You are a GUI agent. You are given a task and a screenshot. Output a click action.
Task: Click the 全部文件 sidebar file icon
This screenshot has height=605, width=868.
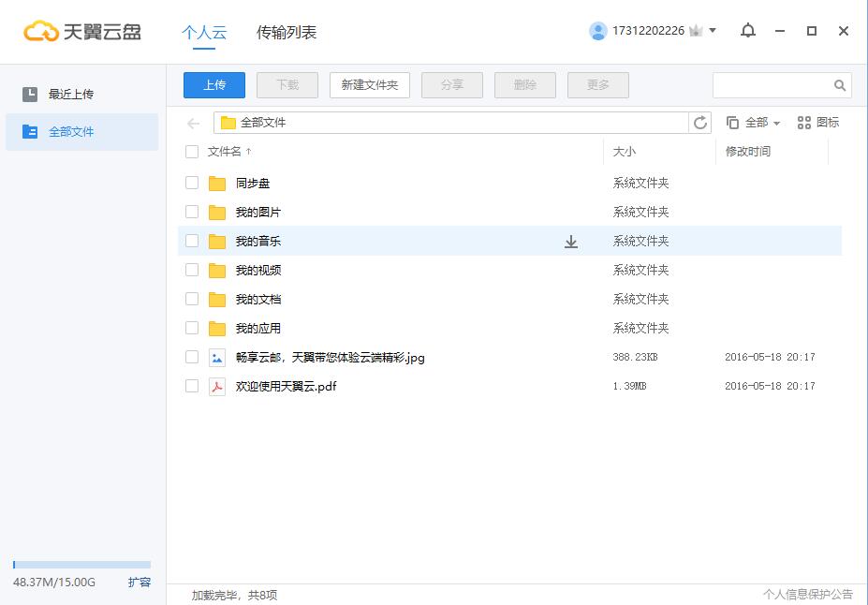pos(30,131)
